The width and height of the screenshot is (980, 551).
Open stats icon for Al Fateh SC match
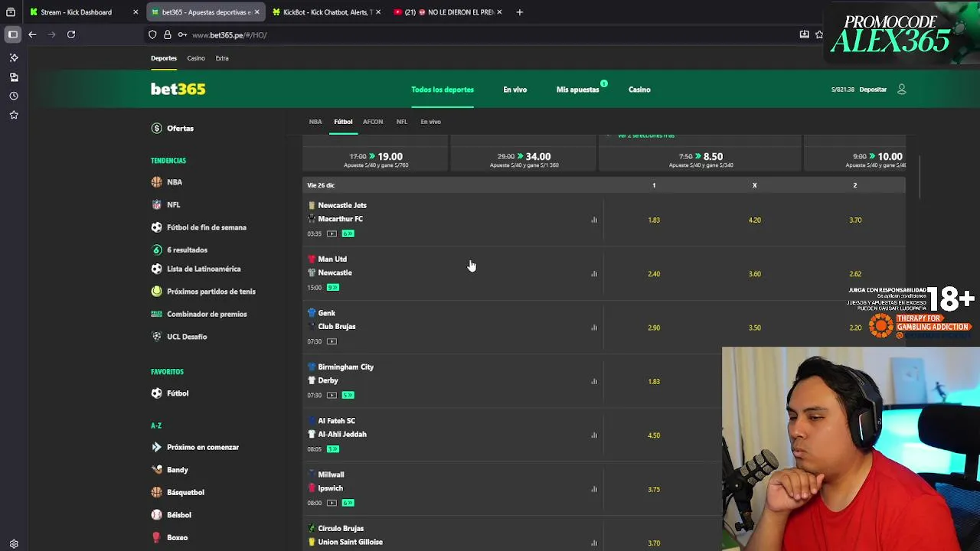click(594, 435)
